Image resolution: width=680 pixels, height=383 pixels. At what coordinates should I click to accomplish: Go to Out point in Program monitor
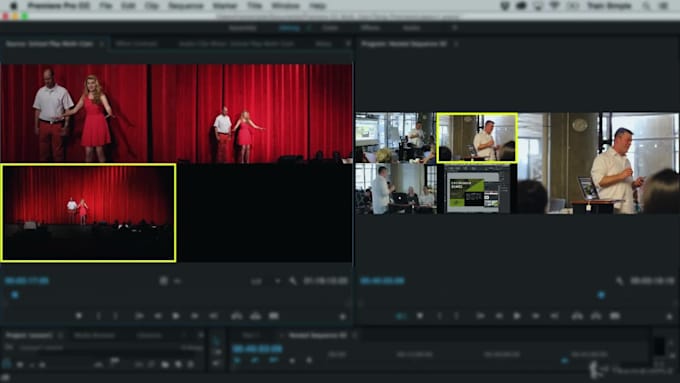click(555, 316)
